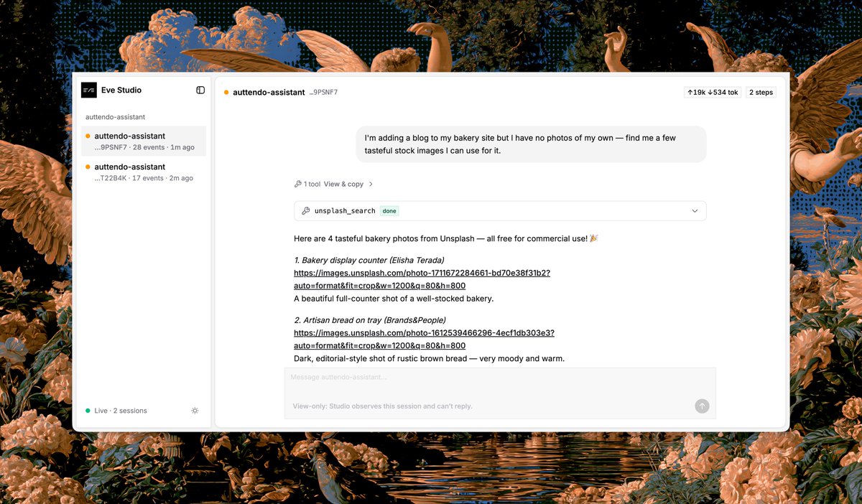
Task: Click the done status badge
Action: point(389,211)
